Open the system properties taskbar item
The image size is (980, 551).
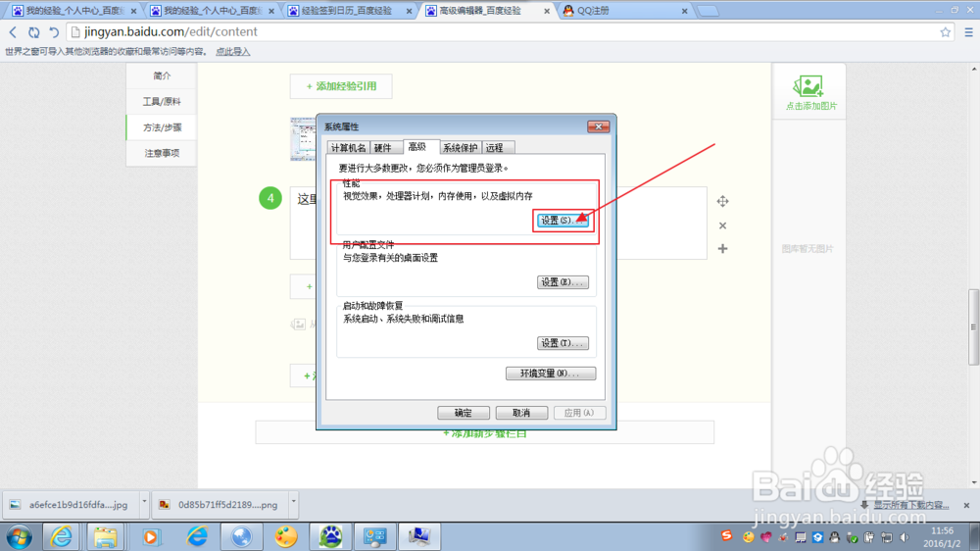(x=419, y=537)
